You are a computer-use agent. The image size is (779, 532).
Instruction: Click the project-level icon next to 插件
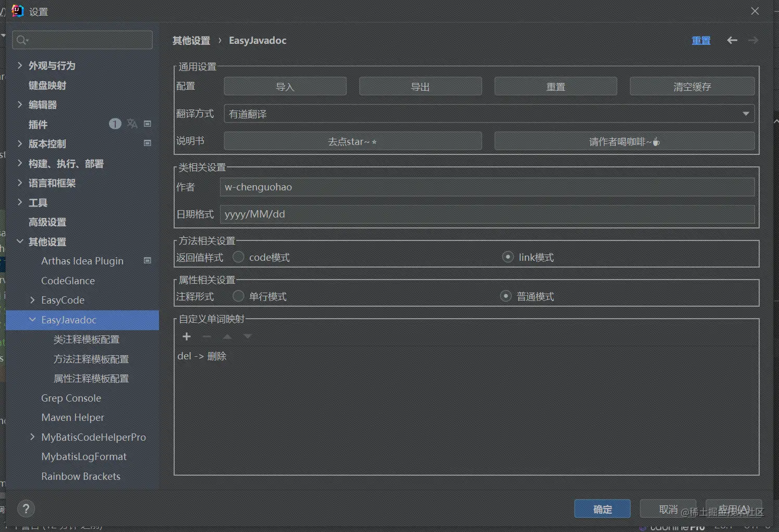(148, 124)
